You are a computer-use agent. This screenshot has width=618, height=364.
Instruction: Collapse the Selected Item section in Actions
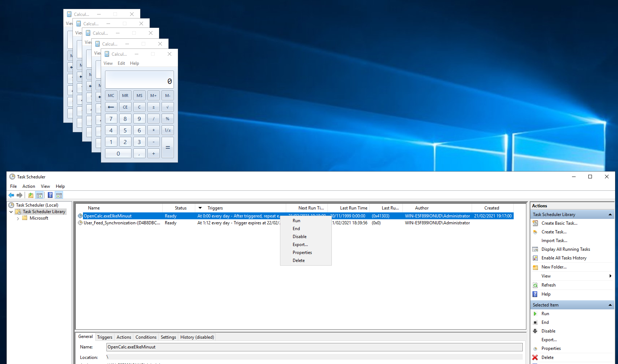click(x=610, y=305)
